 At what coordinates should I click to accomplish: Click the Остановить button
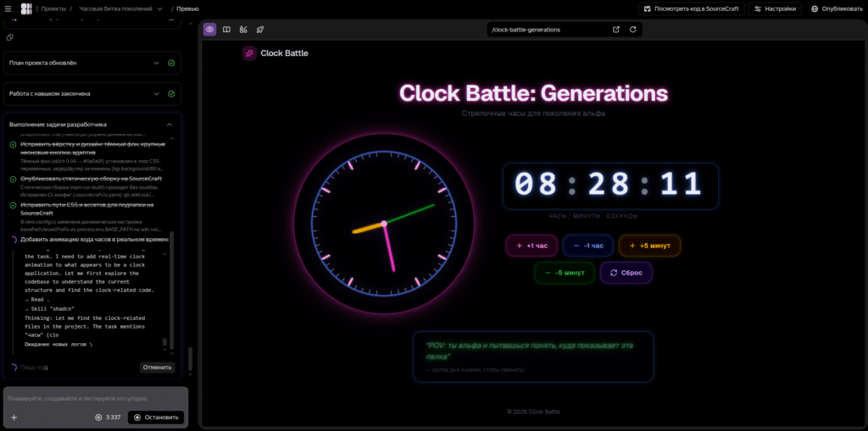pyautogui.click(x=156, y=417)
